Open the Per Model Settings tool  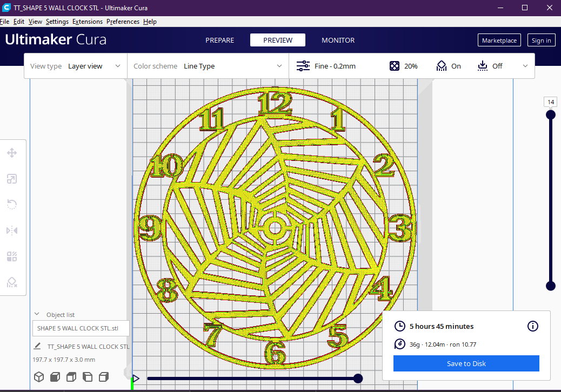click(x=12, y=256)
